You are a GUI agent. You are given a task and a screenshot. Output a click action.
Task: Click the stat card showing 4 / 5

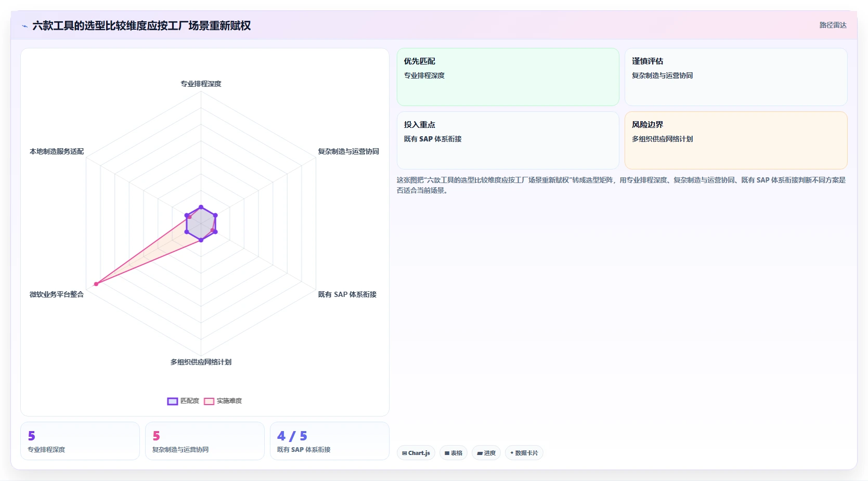[330, 441]
